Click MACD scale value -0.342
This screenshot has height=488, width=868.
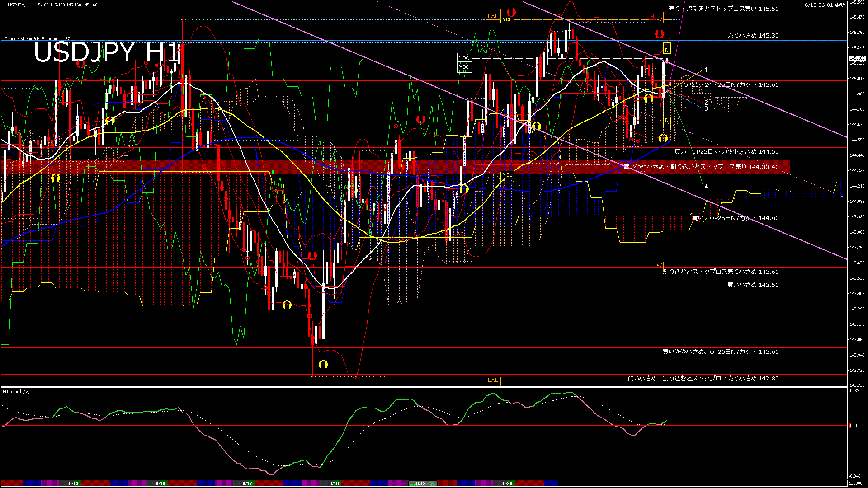pos(855,476)
